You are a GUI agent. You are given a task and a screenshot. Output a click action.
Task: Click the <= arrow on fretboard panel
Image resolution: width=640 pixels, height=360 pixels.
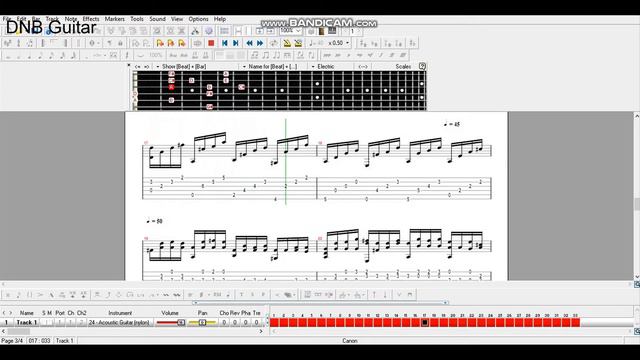[x=138, y=67]
